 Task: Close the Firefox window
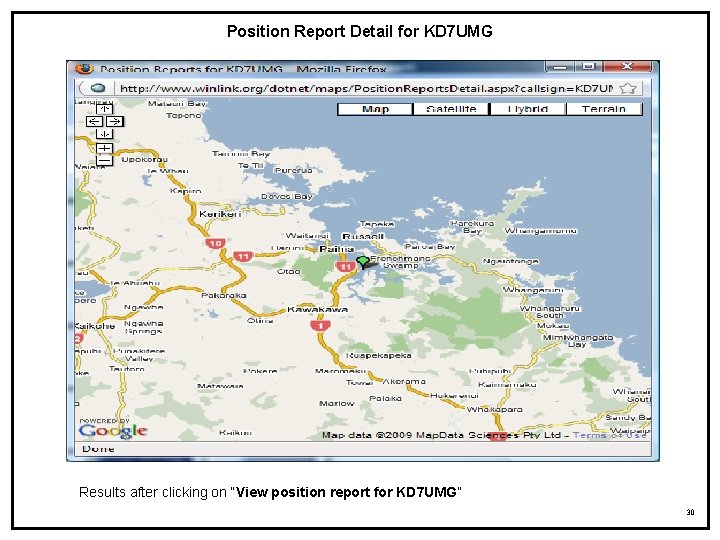627,67
